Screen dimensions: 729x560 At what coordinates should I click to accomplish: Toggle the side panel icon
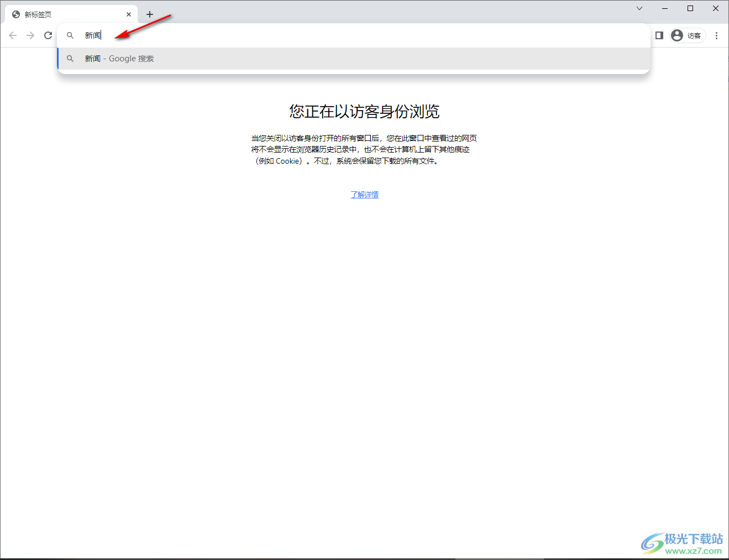click(x=659, y=35)
